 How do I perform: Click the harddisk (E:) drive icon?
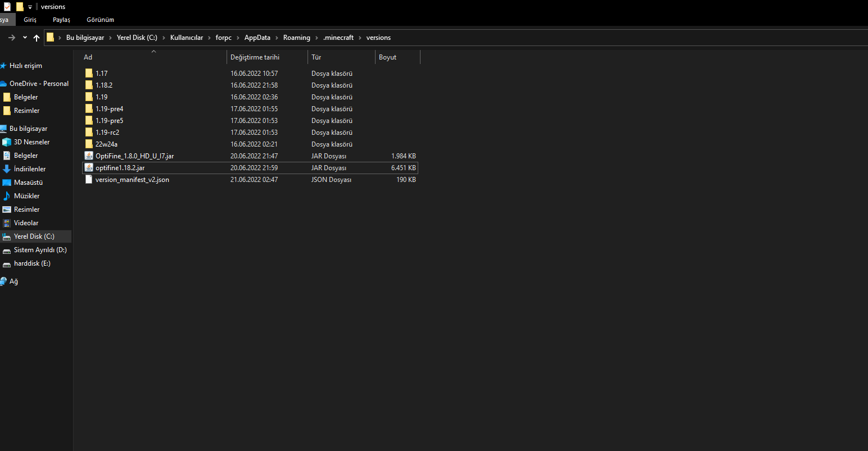tap(7, 263)
